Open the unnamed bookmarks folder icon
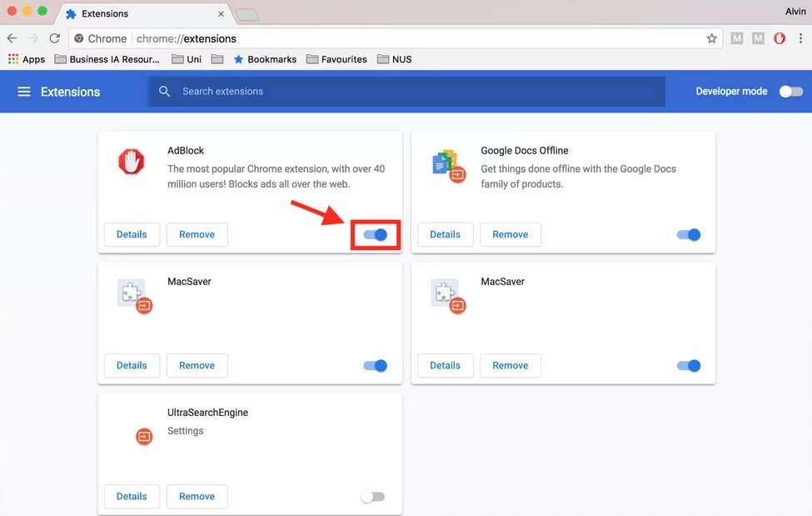This screenshot has width=812, height=516. coord(217,59)
